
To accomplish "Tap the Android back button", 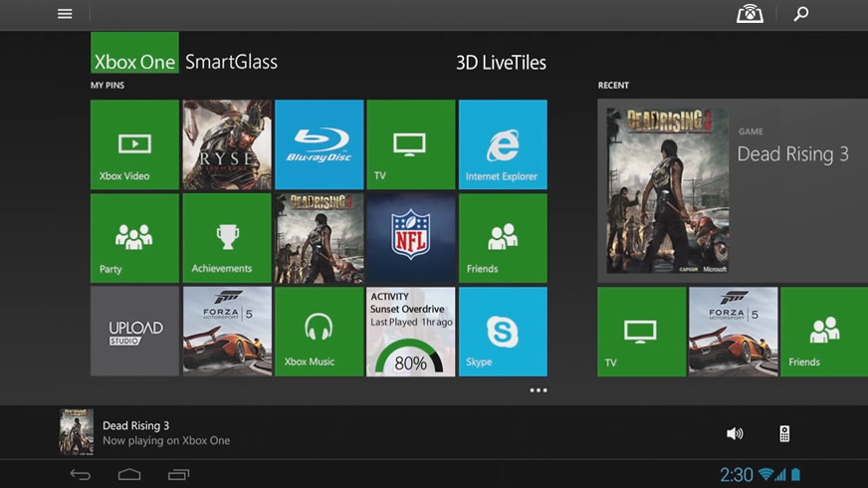I will (81, 475).
